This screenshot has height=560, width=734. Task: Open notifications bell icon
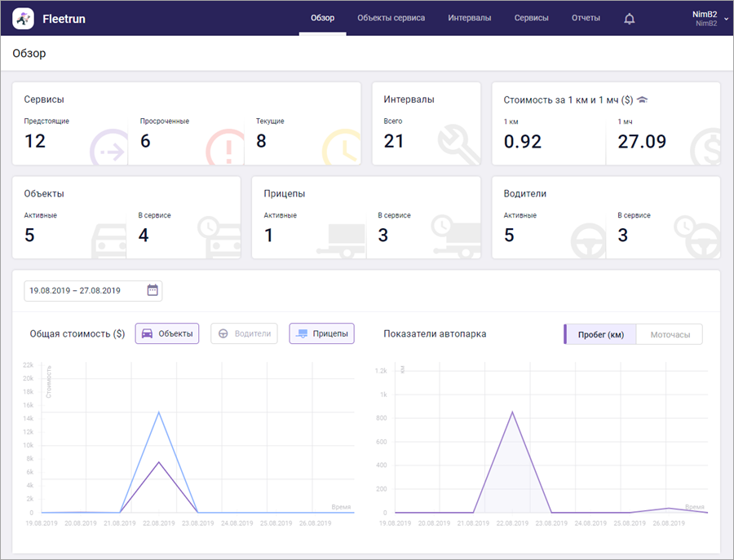pos(629,18)
